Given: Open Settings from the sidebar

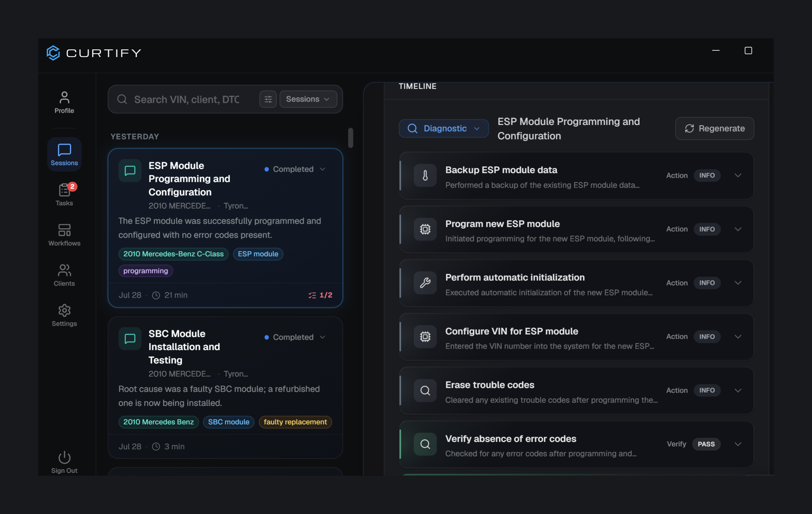Looking at the screenshot, I should point(64,315).
